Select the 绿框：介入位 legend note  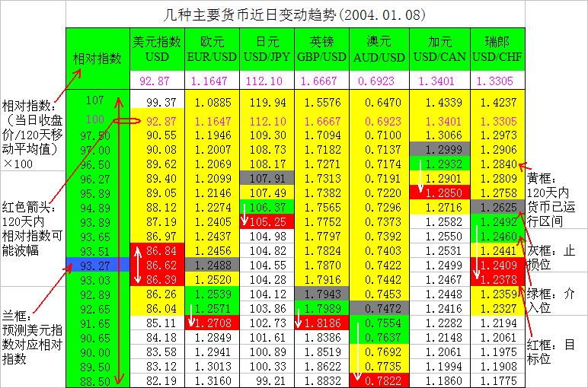(x=551, y=301)
